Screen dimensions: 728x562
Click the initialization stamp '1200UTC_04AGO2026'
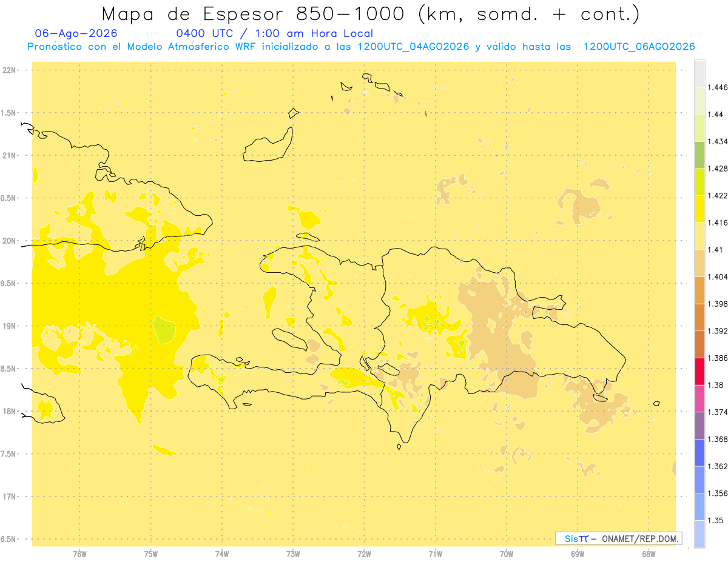(x=414, y=47)
